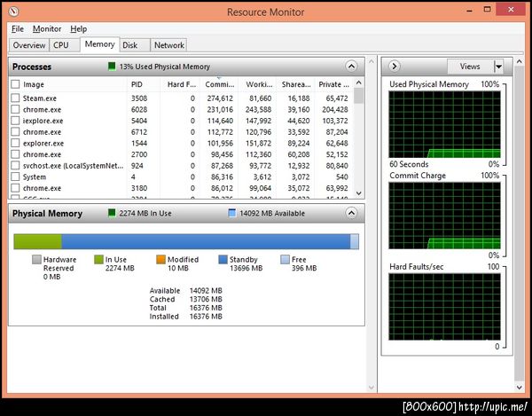The height and width of the screenshot is (416, 532).
Task: Click the Hard Faults/sec graph
Action: tap(444, 307)
